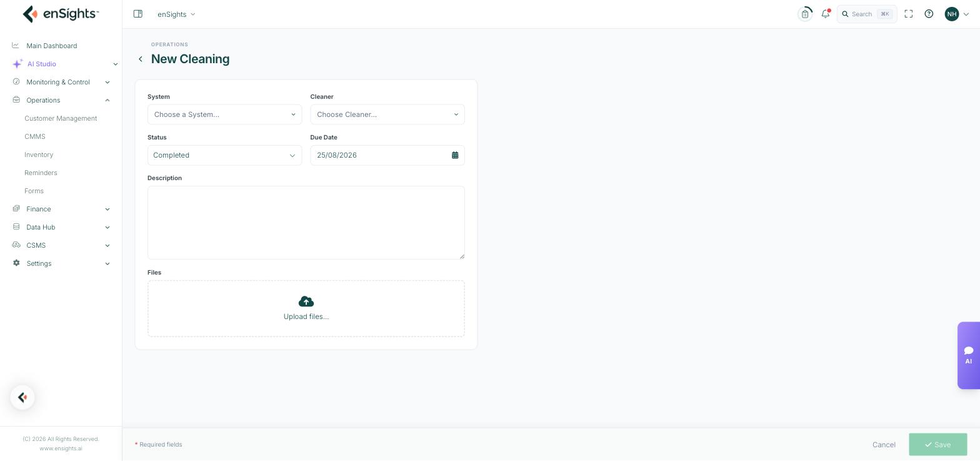Click the enSights logo in sidebar
980x461 pixels.
61,14
